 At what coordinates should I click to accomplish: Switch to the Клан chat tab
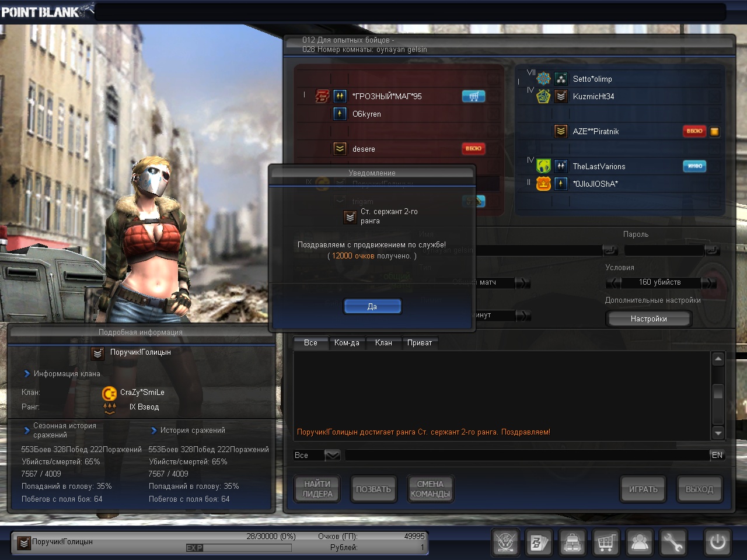[383, 343]
